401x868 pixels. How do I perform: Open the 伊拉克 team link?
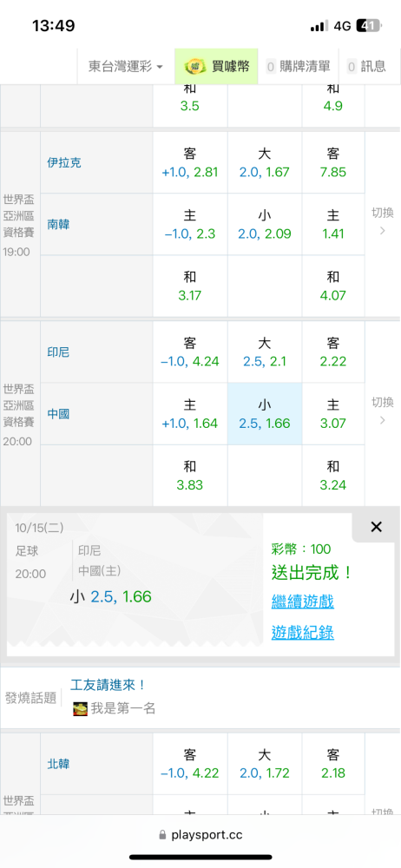61,163
